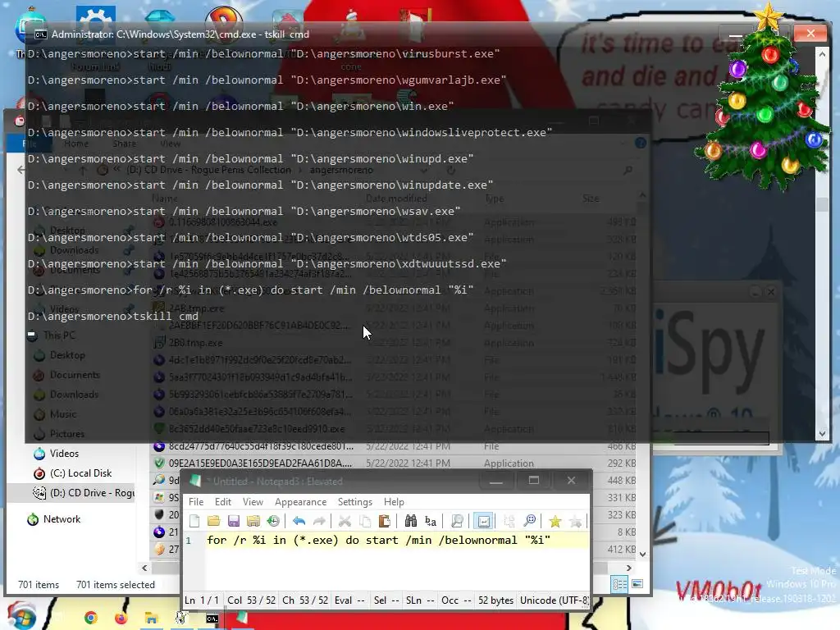Screen dimensions: 840x630
Task: Open Find with the binoculars icon
Action: coord(411,521)
